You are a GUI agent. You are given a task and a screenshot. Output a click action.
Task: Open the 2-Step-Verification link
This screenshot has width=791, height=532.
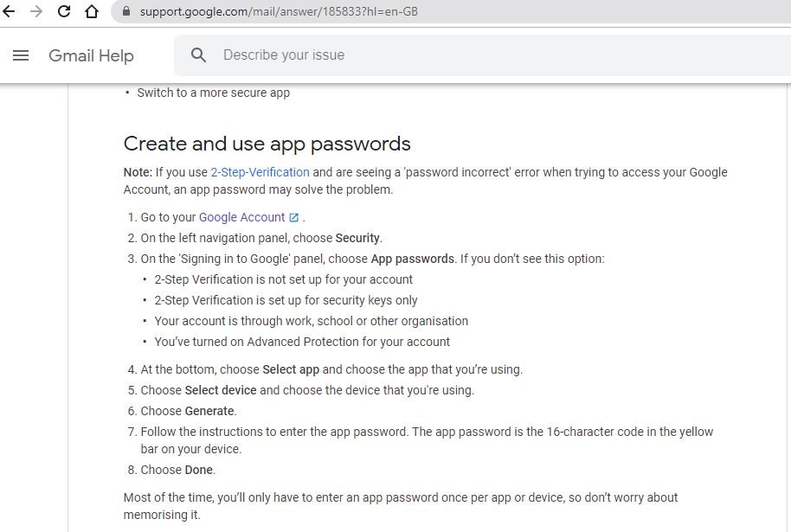[x=260, y=172]
